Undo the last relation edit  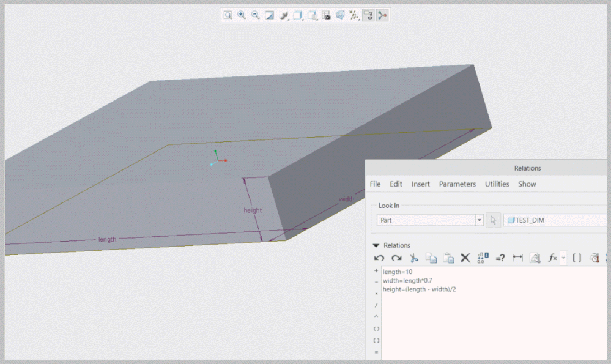379,258
